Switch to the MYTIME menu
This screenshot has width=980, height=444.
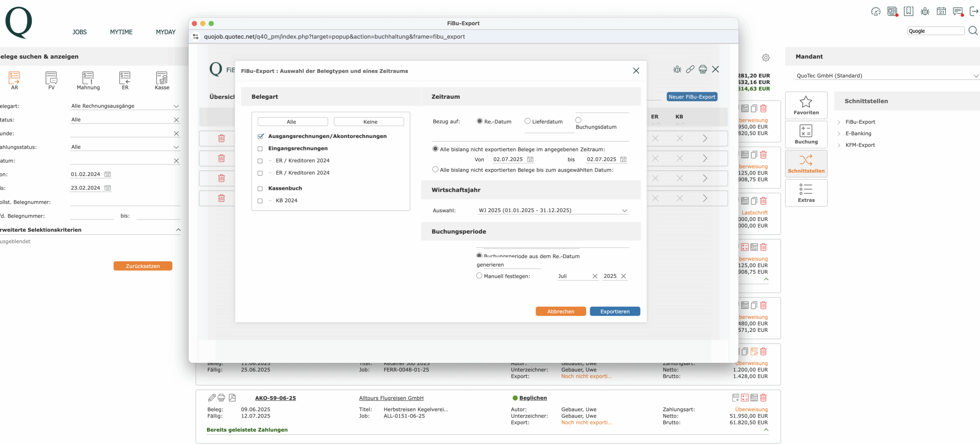coord(121,32)
